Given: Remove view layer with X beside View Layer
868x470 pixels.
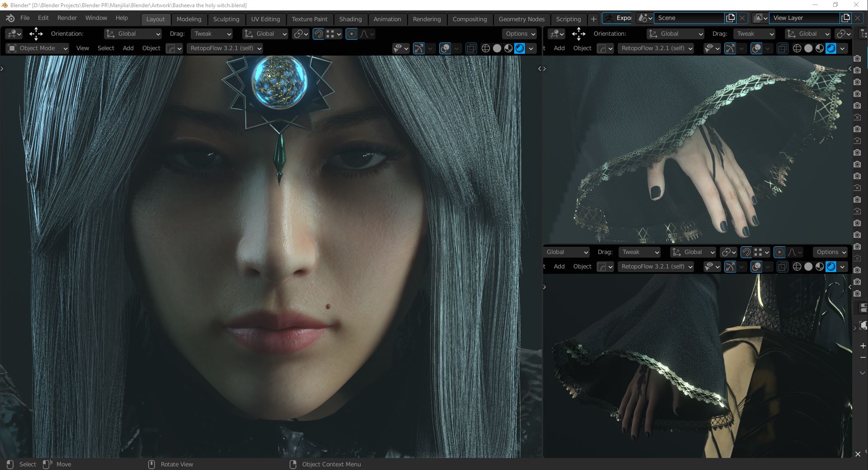Looking at the screenshot, I should pyautogui.click(x=857, y=18).
